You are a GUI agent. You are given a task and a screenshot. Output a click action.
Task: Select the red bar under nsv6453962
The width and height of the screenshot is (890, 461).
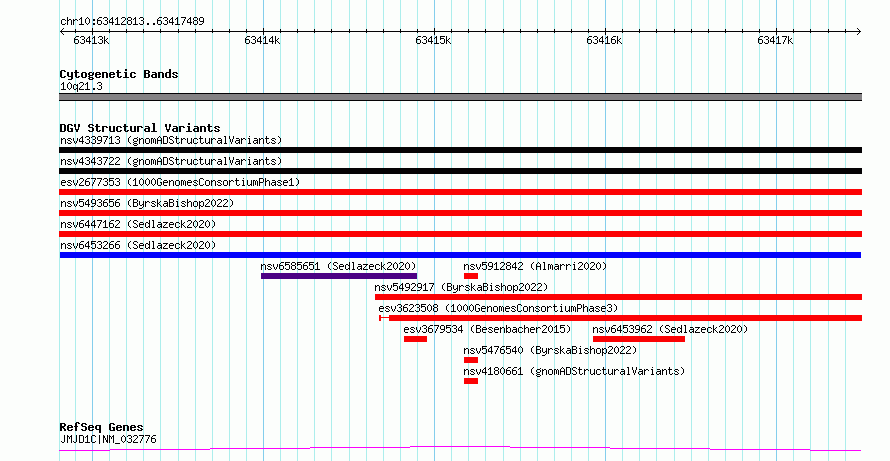click(639, 339)
